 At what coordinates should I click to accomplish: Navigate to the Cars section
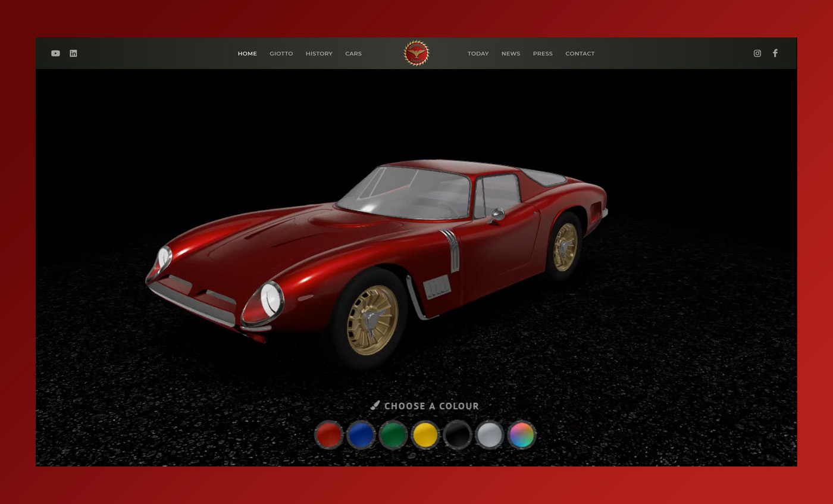click(x=353, y=54)
